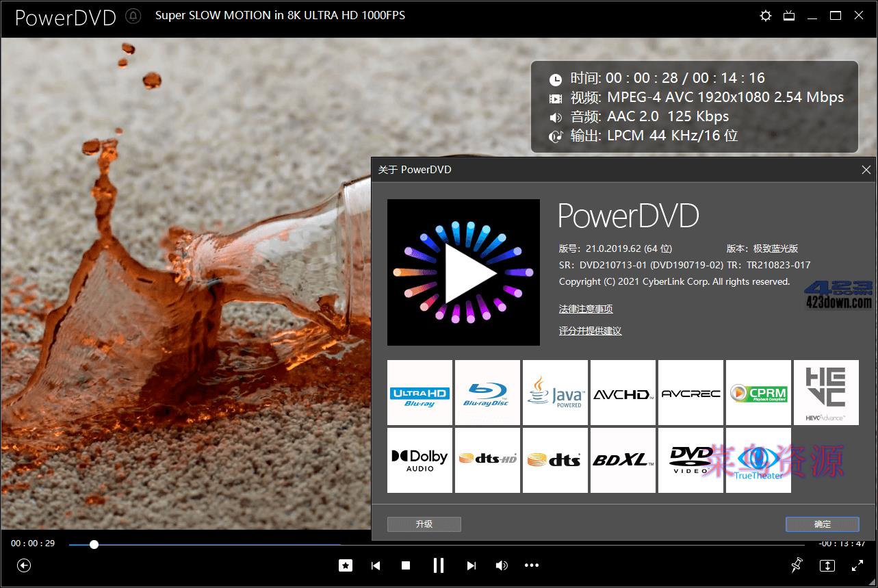Image resolution: width=878 pixels, height=588 pixels.
Task: Stop playback with the stop button
Action: pos(406,565)
